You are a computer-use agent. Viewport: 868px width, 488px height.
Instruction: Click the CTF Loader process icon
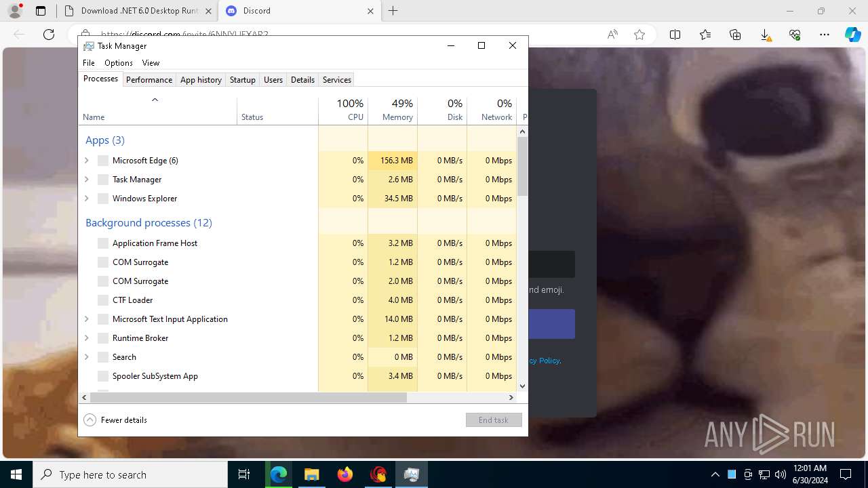click(103, 300)
